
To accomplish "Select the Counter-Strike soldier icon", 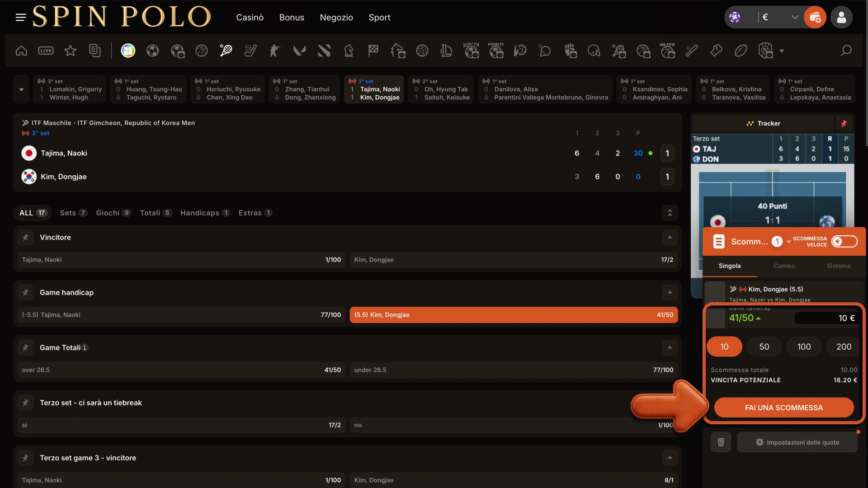I will pos(275,51).
